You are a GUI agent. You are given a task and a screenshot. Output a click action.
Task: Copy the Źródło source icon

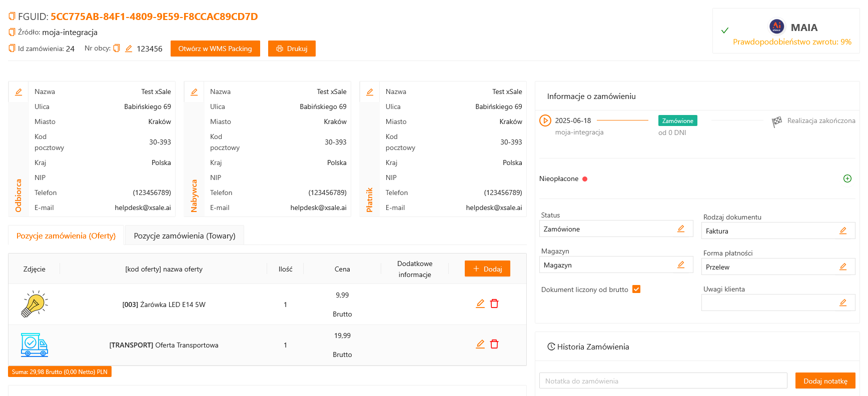[x=12, y=32]
